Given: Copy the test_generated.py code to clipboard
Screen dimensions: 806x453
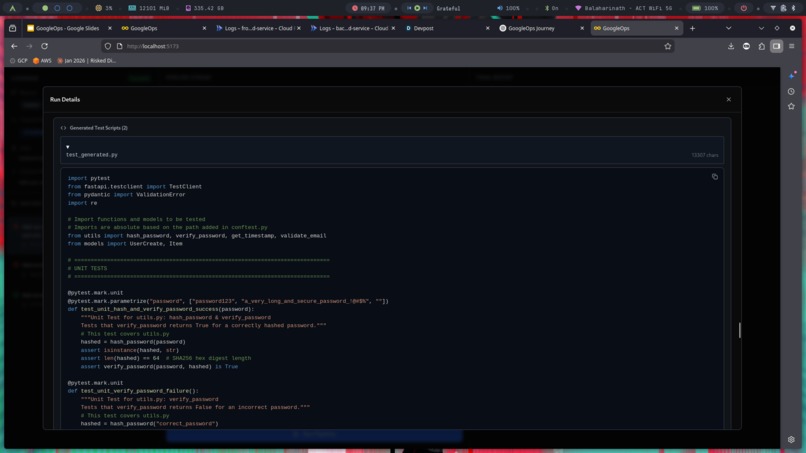Looking at the screenshot, I should [715, 176].
